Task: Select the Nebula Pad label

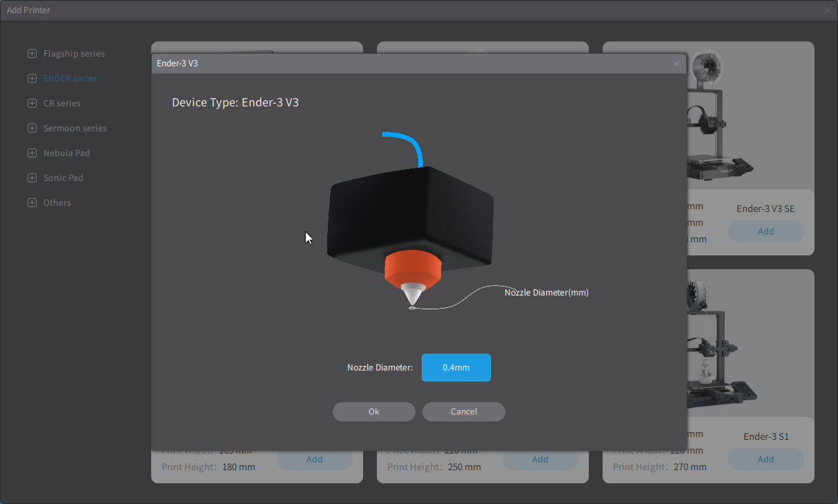Action: pyautogui.click(x=67, y=153)
